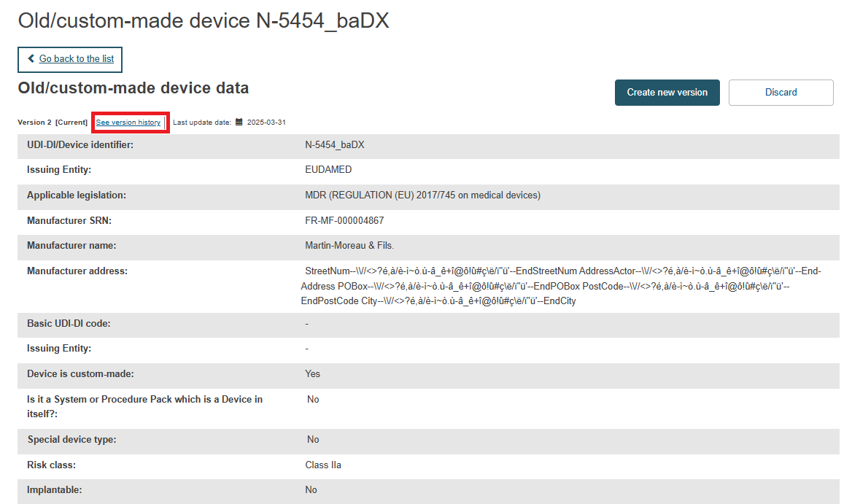Click the Manufacturer name label
This screenshot has height=504, width=852.
(71, 246)
